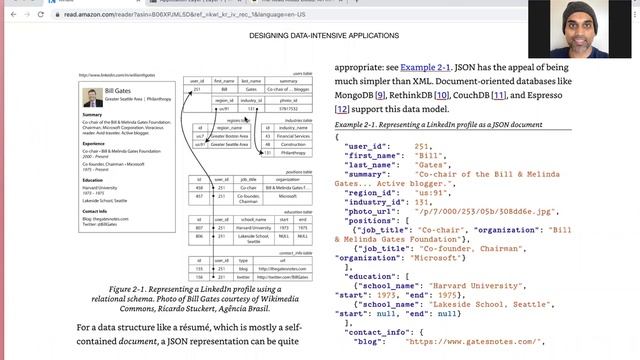Click the "last_name": "Gates" JSON line
Image resolution: width=640 pixels, height=360 pixels.
(398, 165)
